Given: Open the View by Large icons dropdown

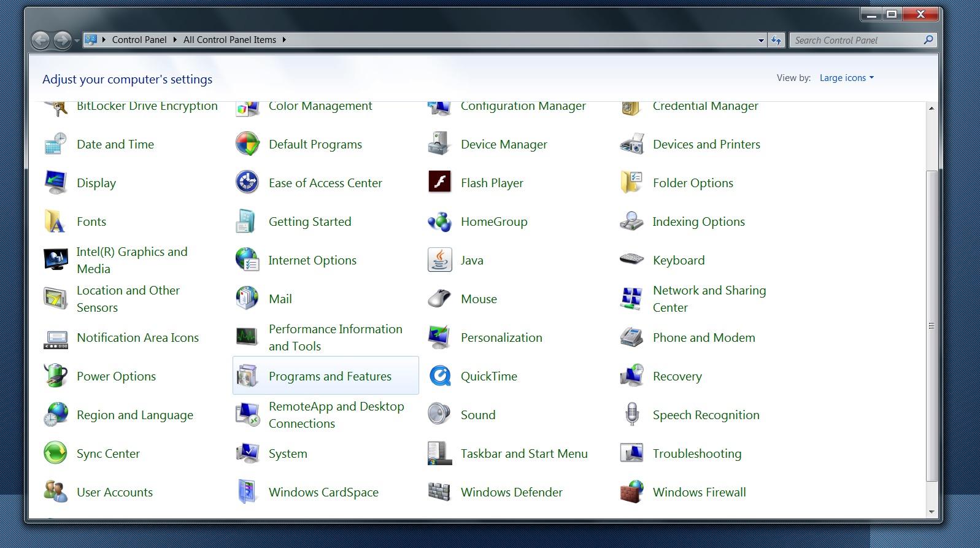Looking at the screenshot, I should click(x=847, y=78).
